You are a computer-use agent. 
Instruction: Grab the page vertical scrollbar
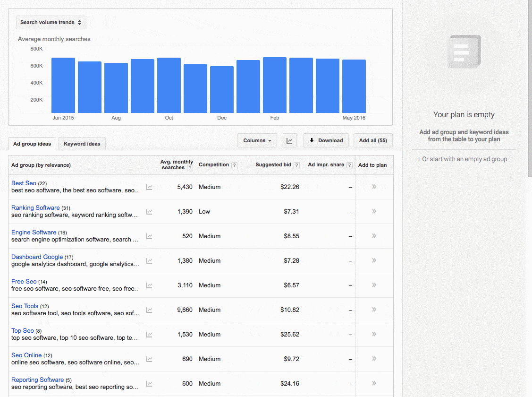[530, 88]
